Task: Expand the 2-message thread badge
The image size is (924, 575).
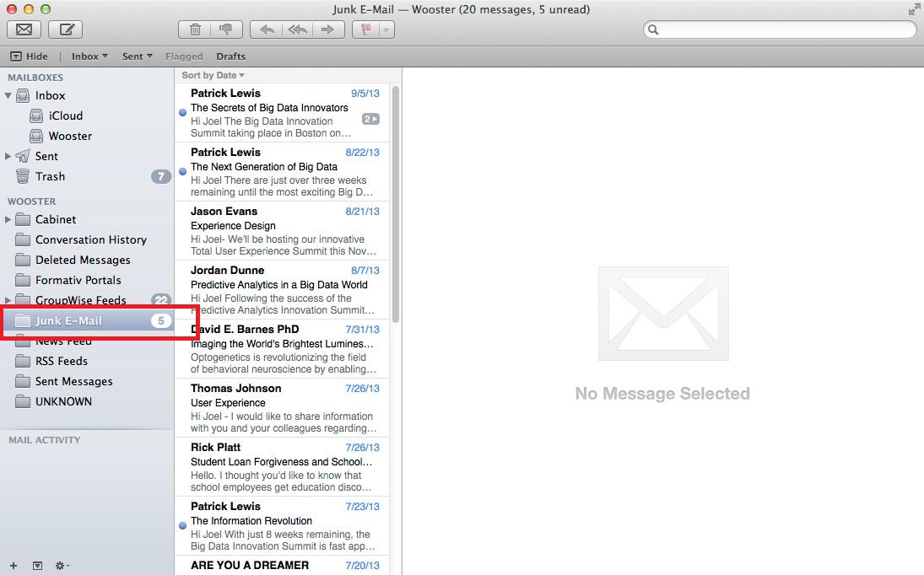Action: tap(370, 119)
